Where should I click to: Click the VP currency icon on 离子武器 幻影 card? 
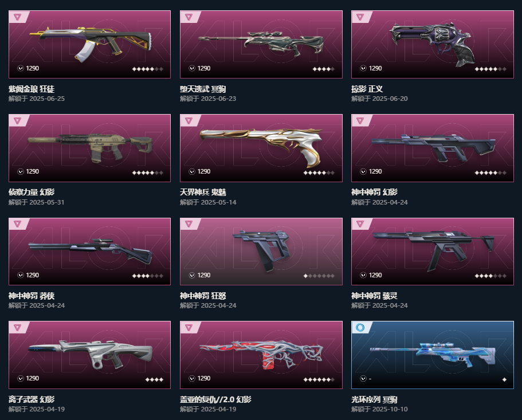21,378
